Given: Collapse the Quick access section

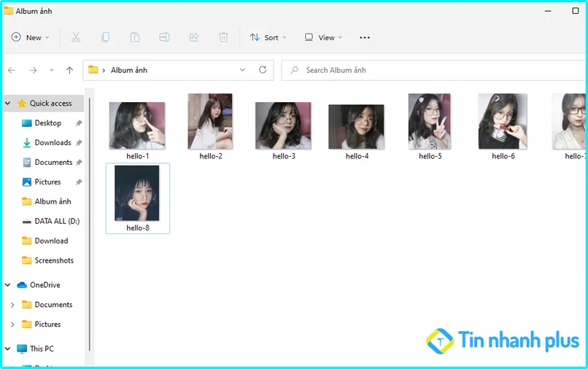Looking at the screenshot, I should (8, 103).
